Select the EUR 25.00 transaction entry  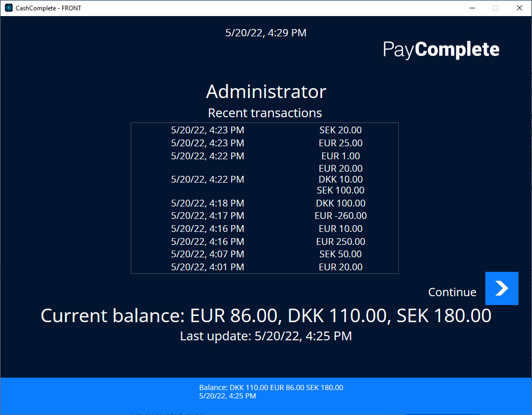click(265, 143)
